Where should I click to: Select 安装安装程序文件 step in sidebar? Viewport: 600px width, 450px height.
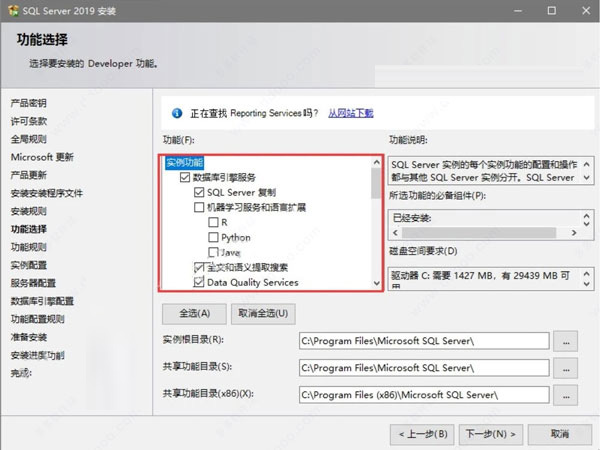[47, 193]
